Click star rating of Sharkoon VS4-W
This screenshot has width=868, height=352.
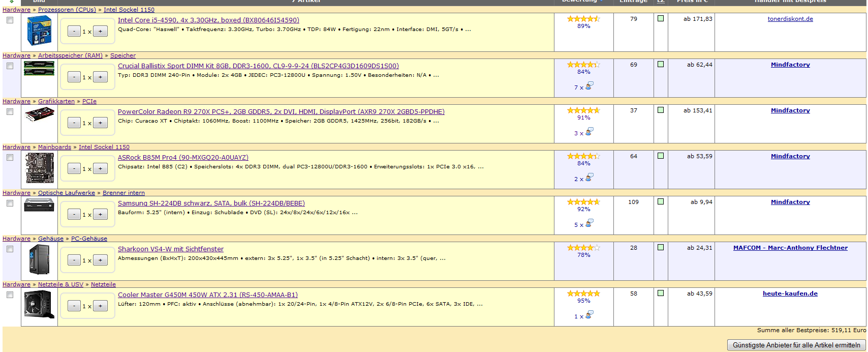point(583,248)
